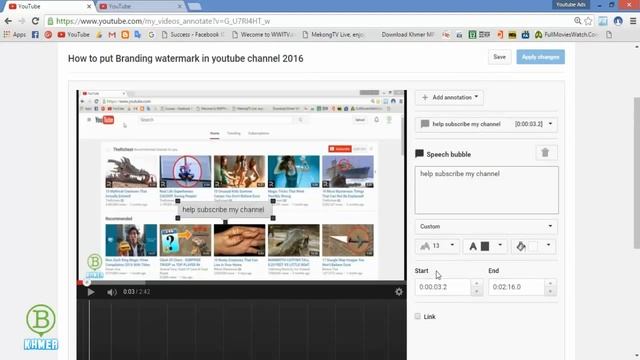The height and width of the screenshot is (360, 640).
Task: Bookmark this page with the star icon
Action: click(x=588, y=21)
